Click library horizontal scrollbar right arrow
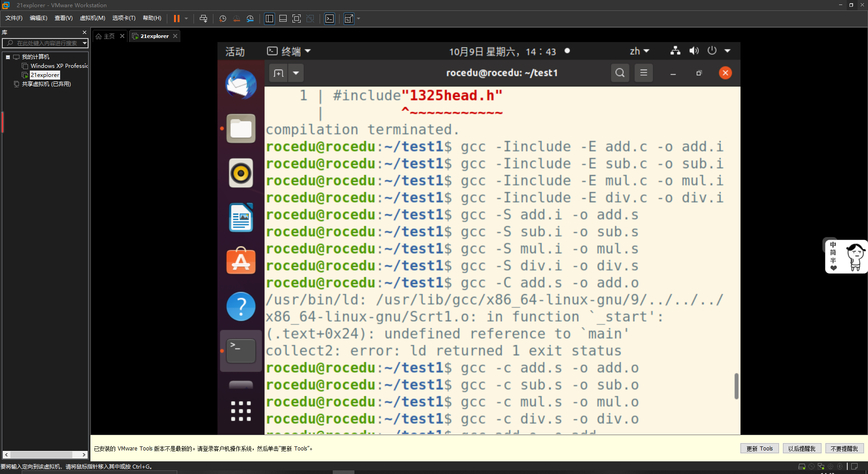 84,455
